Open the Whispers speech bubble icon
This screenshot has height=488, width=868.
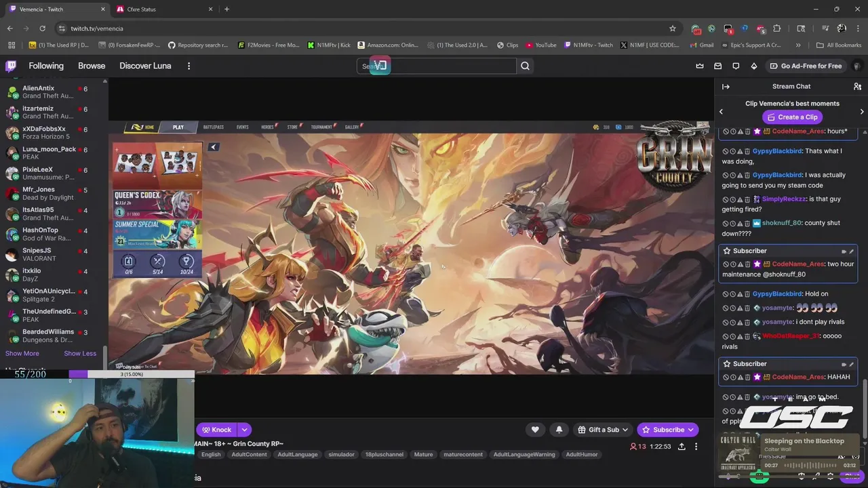tap(736, 66)
